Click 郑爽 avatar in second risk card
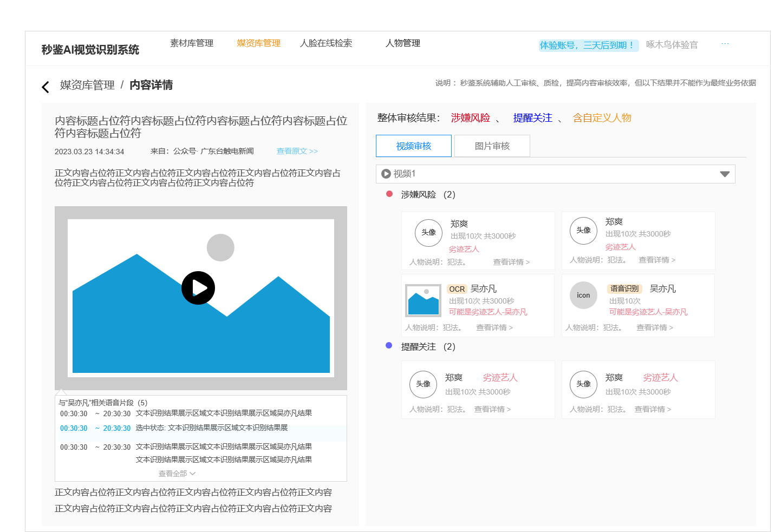The width and height of the screenshot is (775, 532). click(583, 230)
